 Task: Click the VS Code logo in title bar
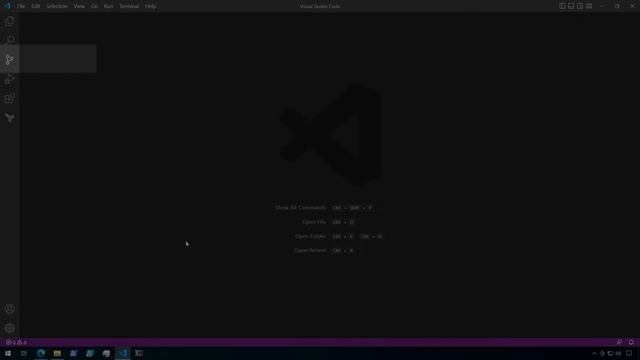coord(7,6)
